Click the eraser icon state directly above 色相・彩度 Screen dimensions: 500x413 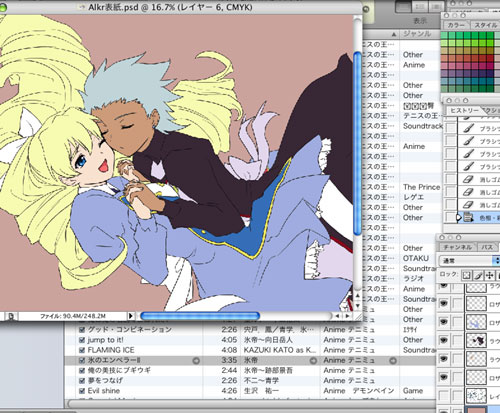point(468,204)
